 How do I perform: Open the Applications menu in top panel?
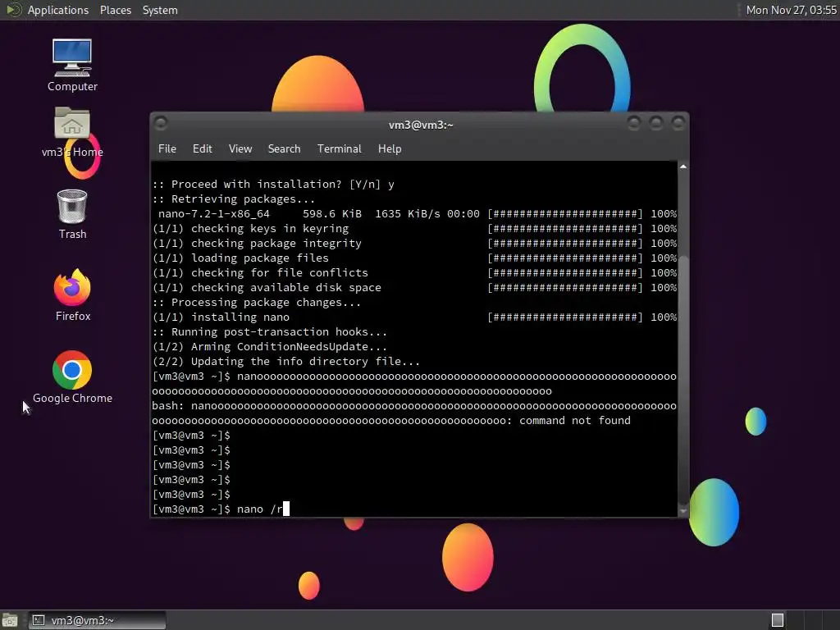[x=58, y=10]
